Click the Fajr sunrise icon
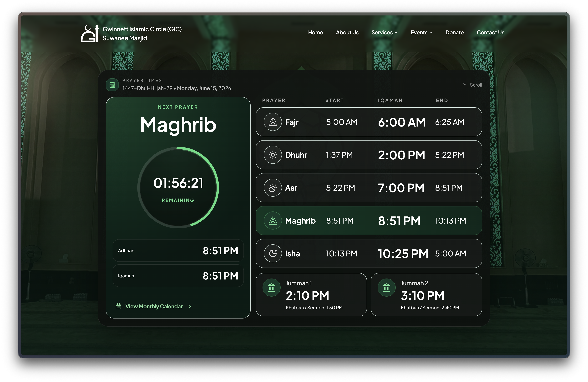The height and width of the screenshot is (382, 588). [x=273, y=122]
